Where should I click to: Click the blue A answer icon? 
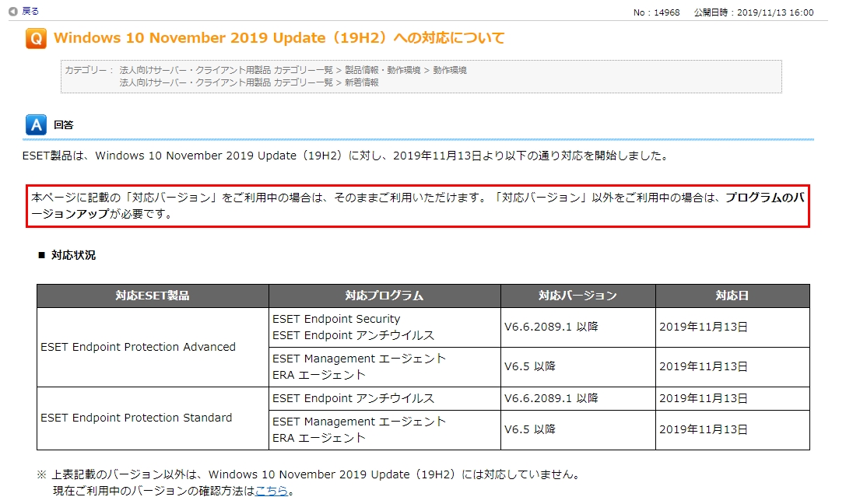[36, 125]
